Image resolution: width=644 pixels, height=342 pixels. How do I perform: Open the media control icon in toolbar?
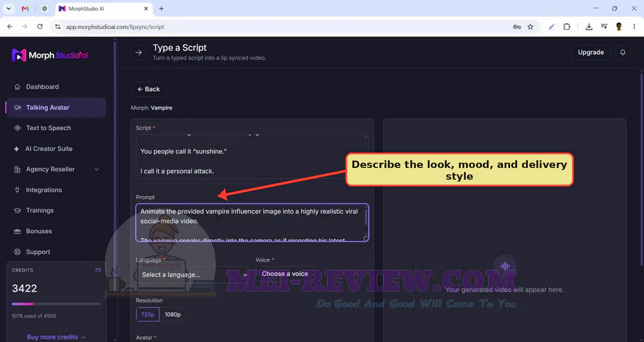(604, 26)
